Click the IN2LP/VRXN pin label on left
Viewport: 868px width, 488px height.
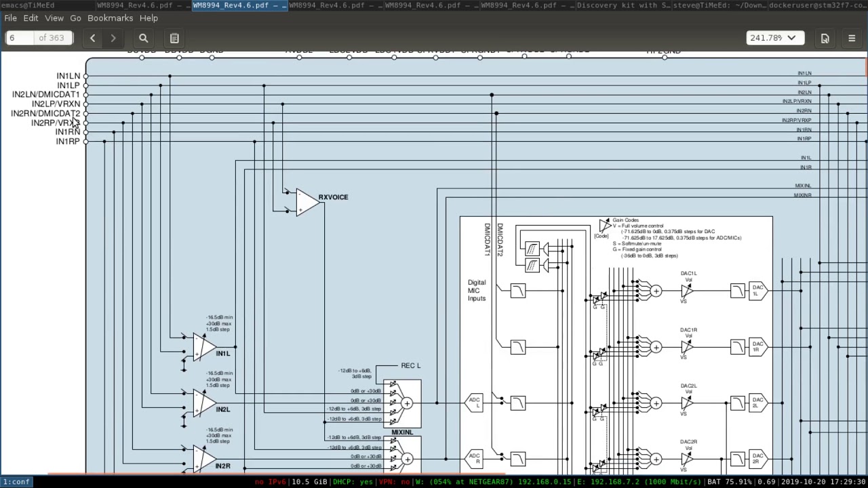pyautogui.click(x=56, y=104)
